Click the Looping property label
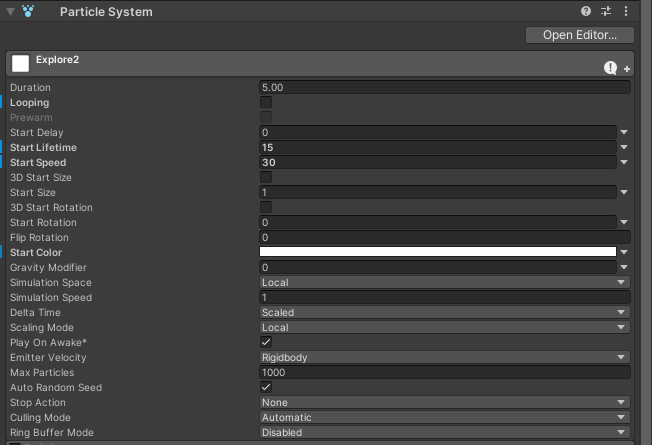This screenshot has width=652, height=445. 30,103
